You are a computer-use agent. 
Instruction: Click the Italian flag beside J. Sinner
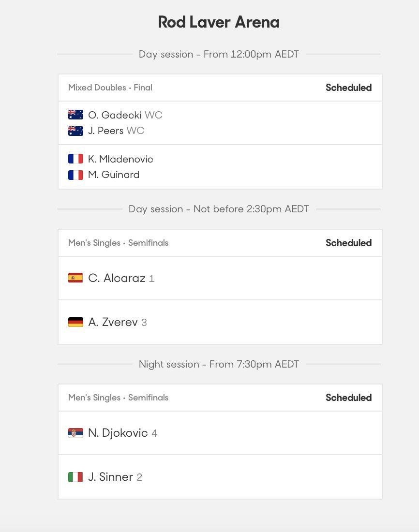[x=75, y=477]
